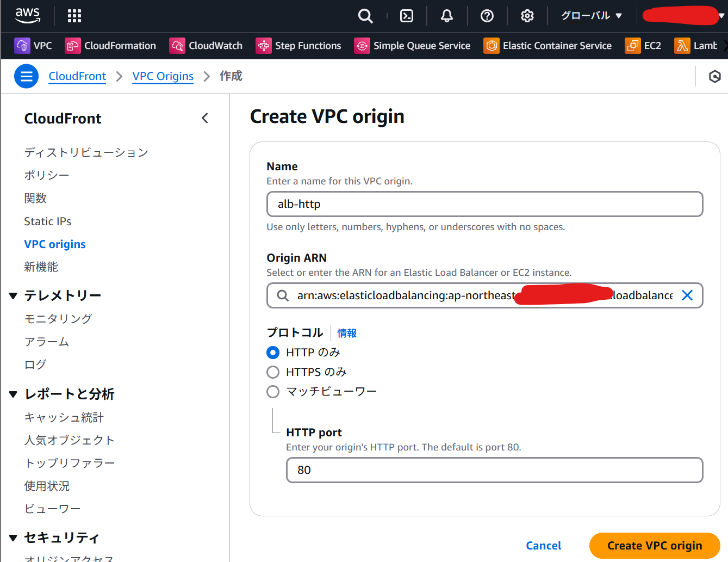This screenshot has width=728, height=562.
Task: Open the グローバル region dropdown
Action: click(592, 16)
